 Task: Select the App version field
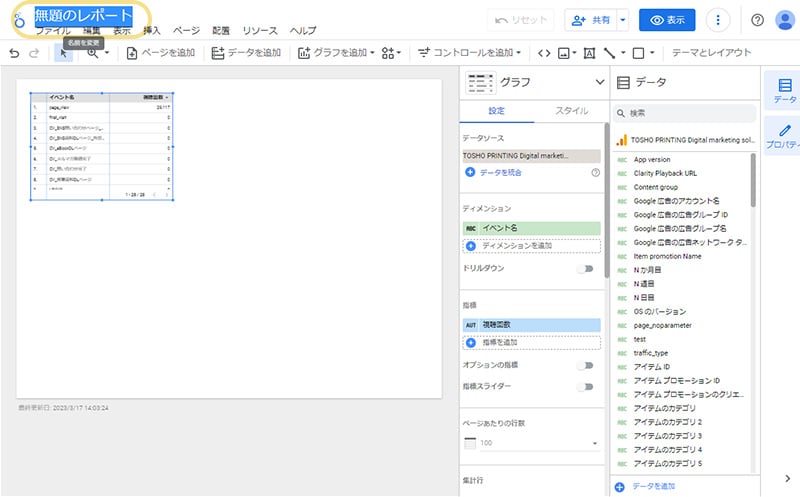[x=652, y=160]
